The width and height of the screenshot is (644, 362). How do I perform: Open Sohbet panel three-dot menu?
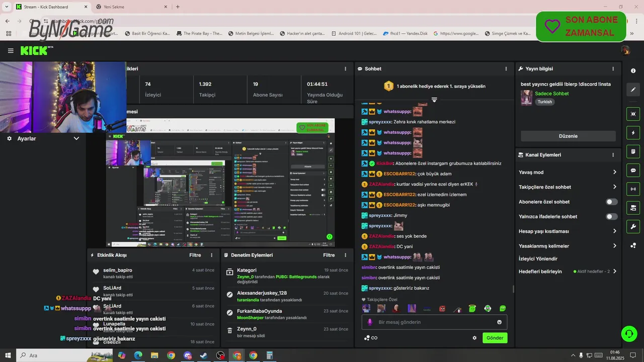coord(506,68)
